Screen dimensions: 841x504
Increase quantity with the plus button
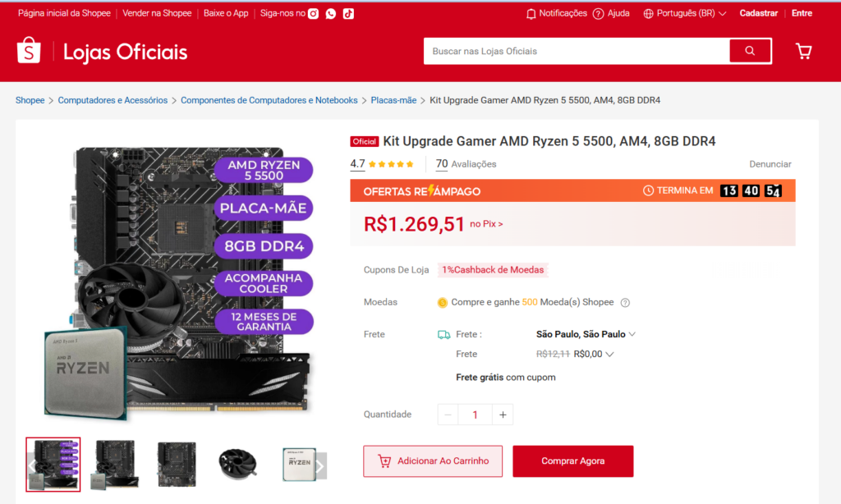pyautogui.click(x=503, y=415)
